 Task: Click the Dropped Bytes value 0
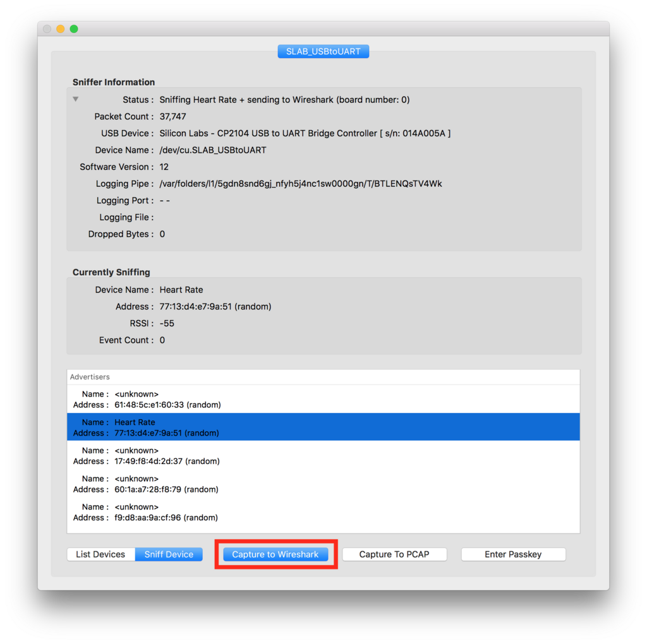(162, 234)
